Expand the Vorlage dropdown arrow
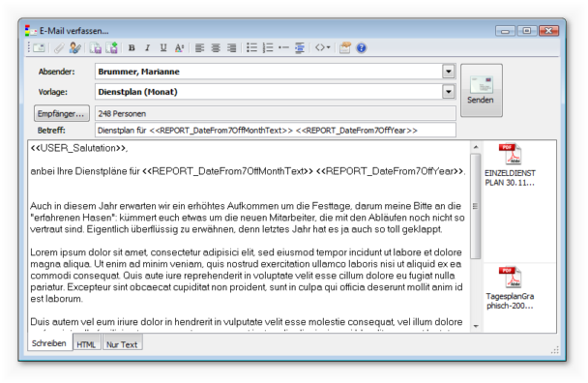Image resolution: width=588 pixels, height=383 pixels. pyautogui.click(x=448, y=92)
